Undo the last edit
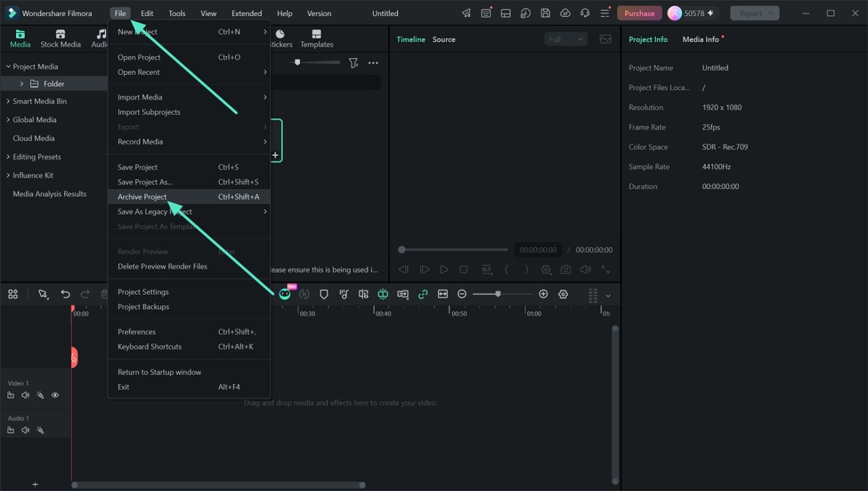868x491 pixels. tap(65, 295)
